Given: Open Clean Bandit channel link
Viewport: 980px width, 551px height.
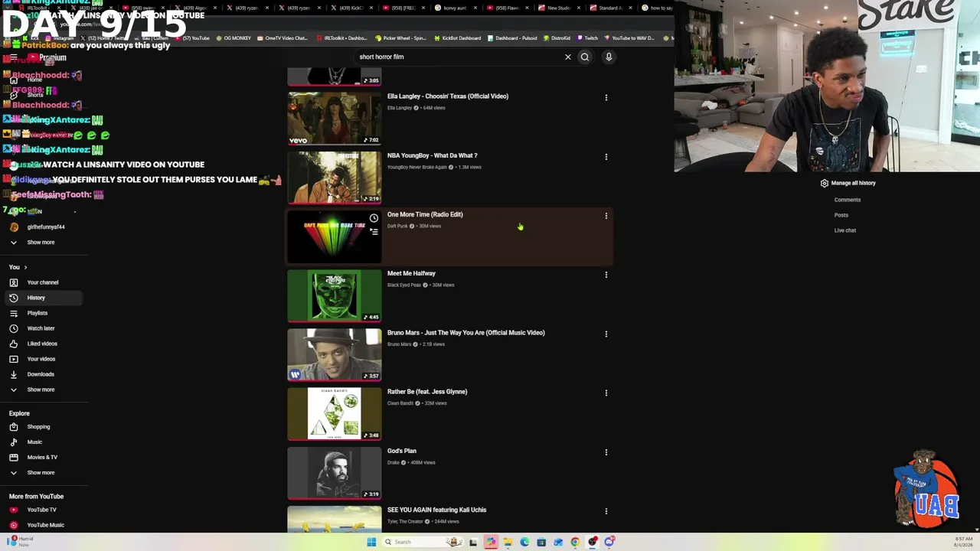Looking at the screenshot, I should [x=400, y=403].
